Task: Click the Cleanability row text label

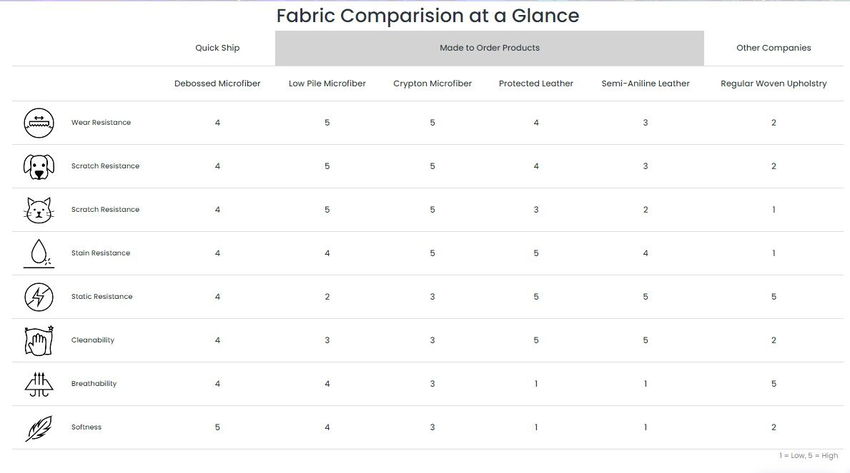Action: (x=93, y=341)
